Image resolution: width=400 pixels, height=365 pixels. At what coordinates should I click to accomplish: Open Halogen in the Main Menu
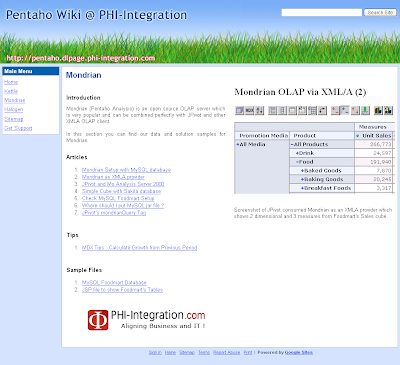[x=14, y=109]
